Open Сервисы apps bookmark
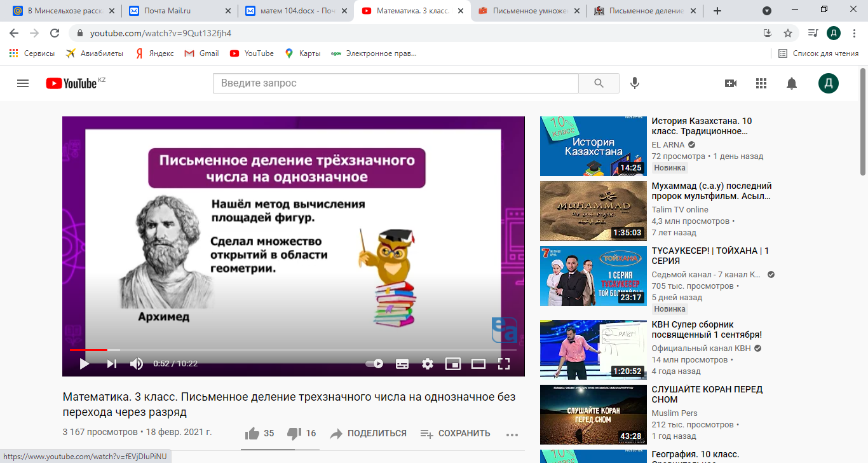Viewport: 868px width, 463px height. point(32,53)
